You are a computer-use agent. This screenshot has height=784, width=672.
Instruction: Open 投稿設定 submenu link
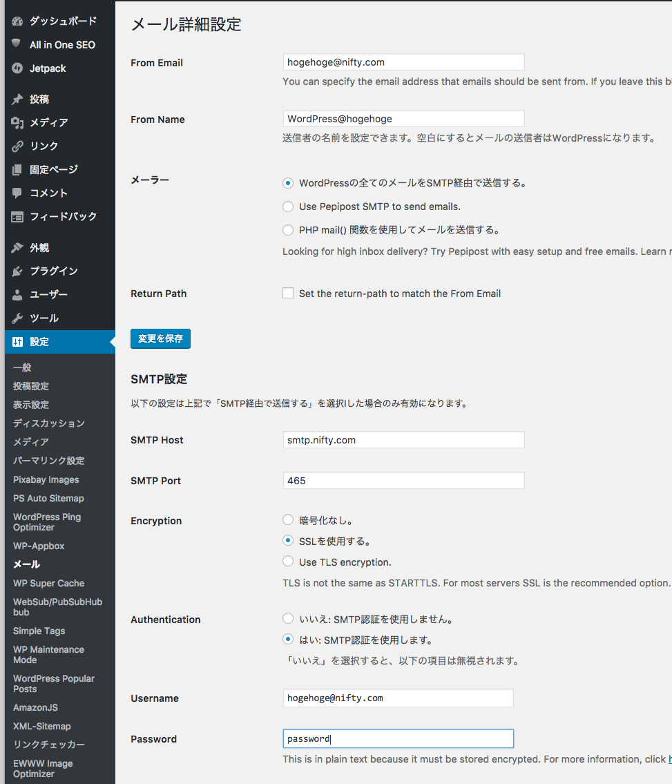pos(31,386)
